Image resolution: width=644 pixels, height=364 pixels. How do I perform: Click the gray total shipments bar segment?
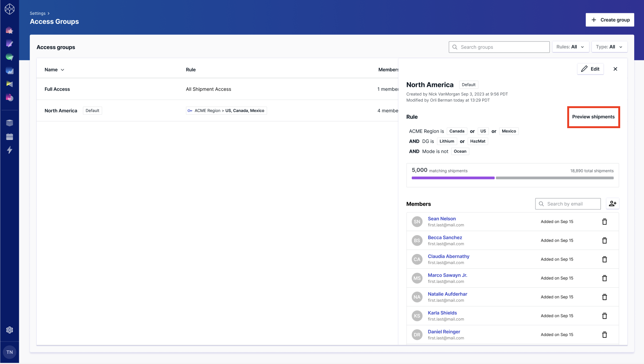point(555,178)
